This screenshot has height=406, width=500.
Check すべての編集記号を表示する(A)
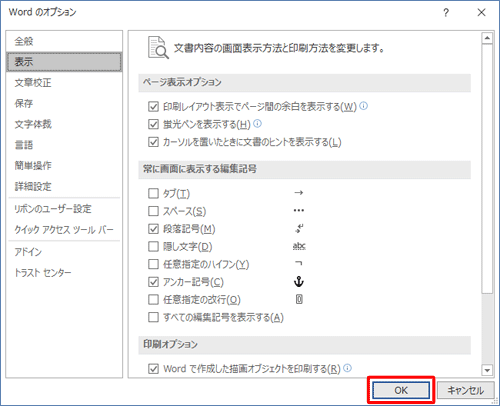click(x=153, y=317)
